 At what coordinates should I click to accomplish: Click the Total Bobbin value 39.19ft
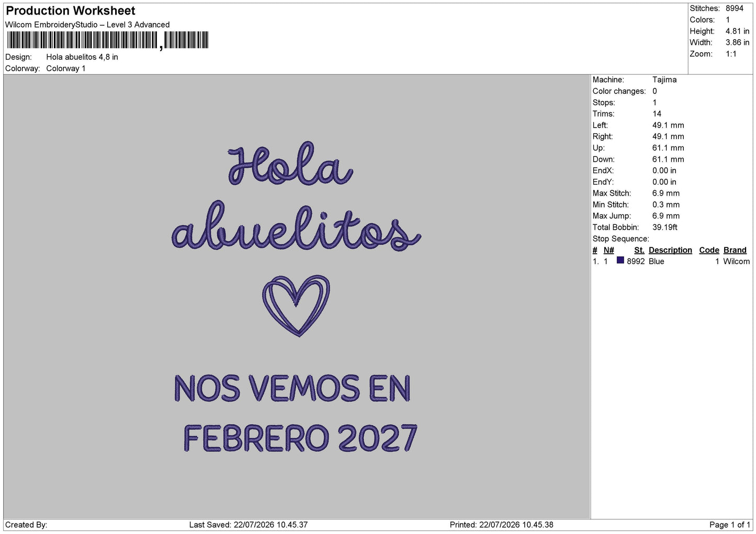tap(665, 228)
